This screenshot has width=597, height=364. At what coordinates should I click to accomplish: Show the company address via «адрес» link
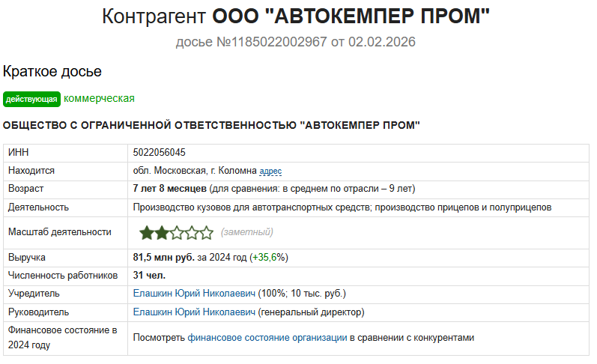point(270,171)
